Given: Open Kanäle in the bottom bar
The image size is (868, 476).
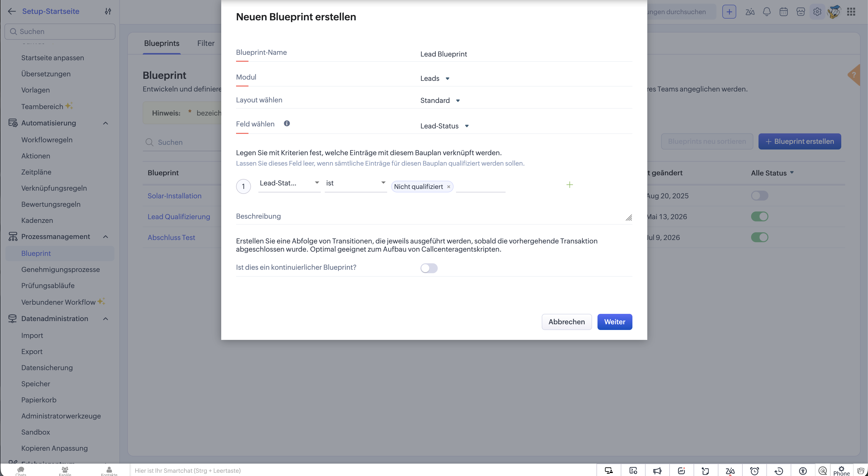Looking at the screenshot, I should (65, 471).
